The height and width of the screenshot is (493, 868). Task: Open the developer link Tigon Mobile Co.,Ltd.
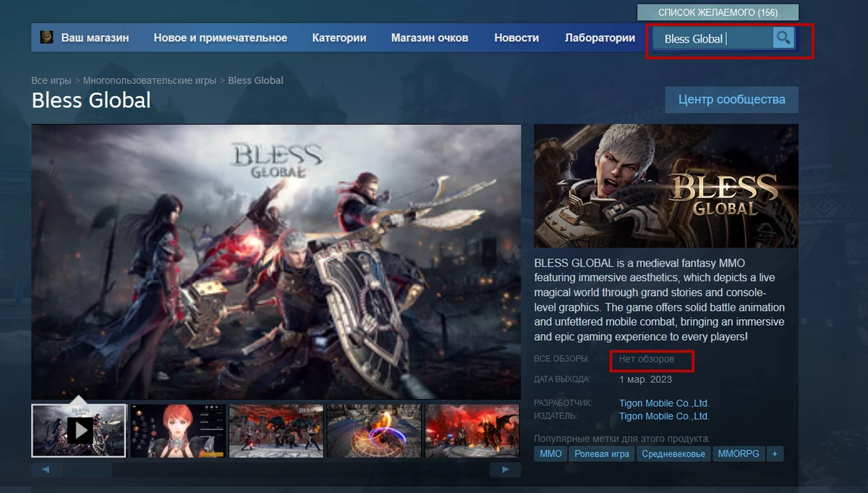pos(664,403)
